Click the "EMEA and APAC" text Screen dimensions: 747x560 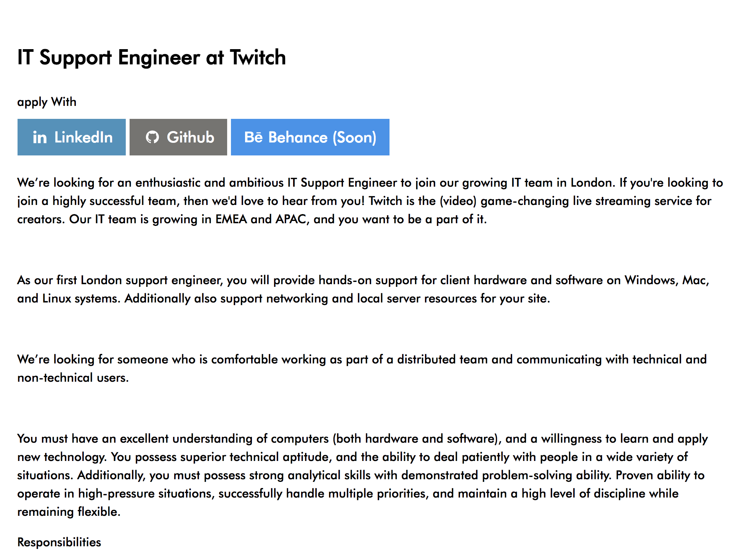tap(261, 219)
